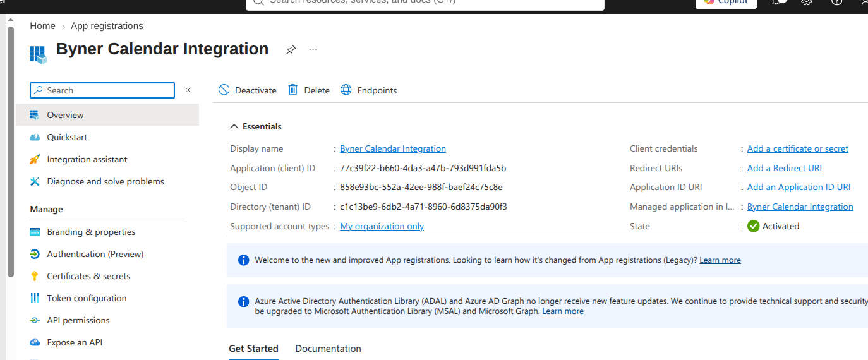Select Expose an API in the sidebar

coord(75,342)
